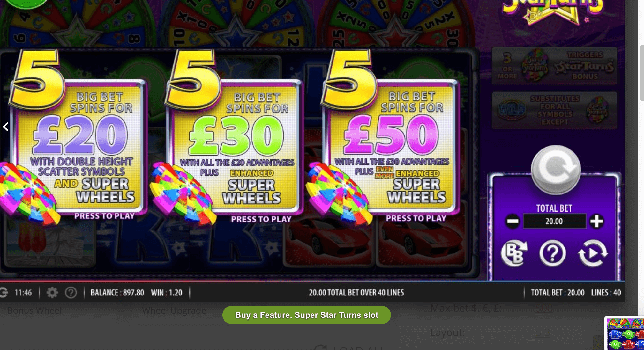This screenshot has width=644, height=350.
Task: Start autoplay with circular play icon
Action: point(593,253)
